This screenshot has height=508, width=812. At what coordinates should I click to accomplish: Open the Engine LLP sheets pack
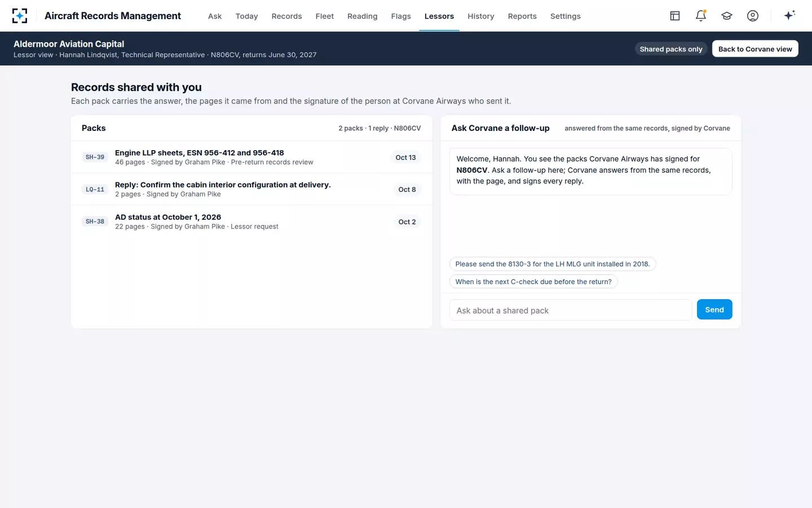251,157
